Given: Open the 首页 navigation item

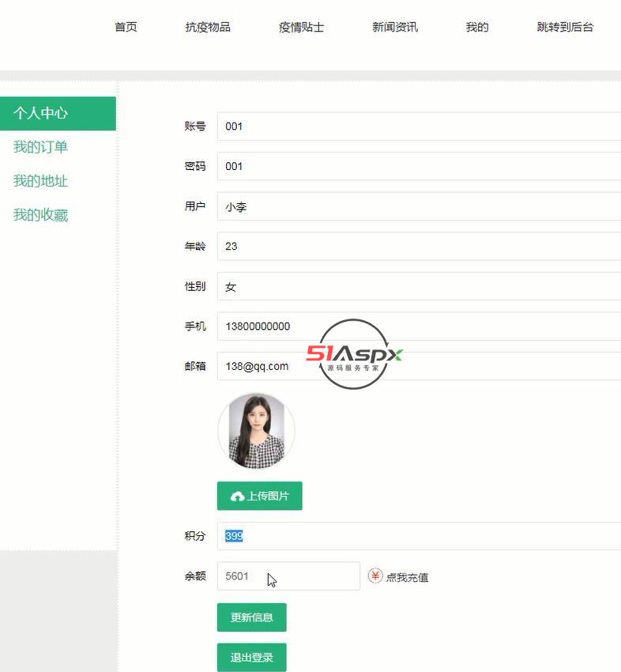Looking at the screenshot, I should 126,27.
